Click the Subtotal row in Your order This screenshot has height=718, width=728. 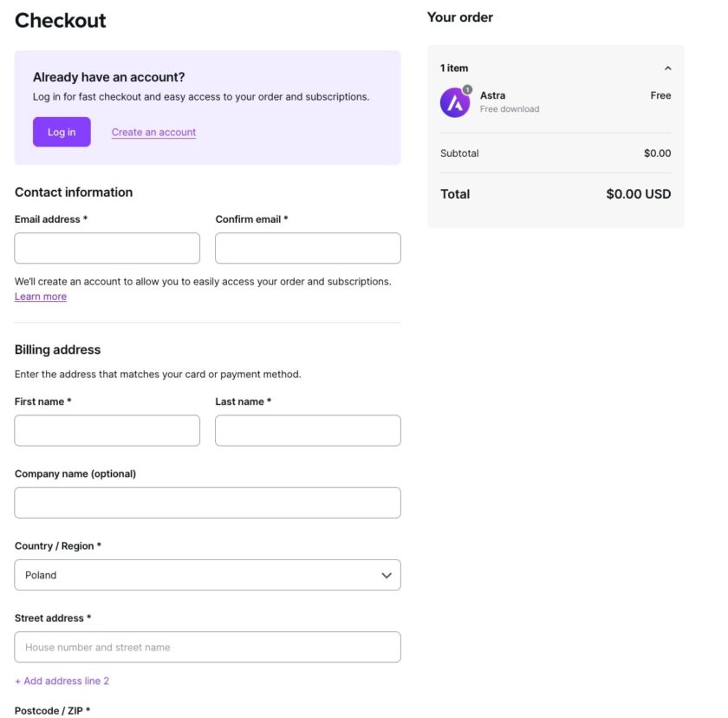coord(555,153)
